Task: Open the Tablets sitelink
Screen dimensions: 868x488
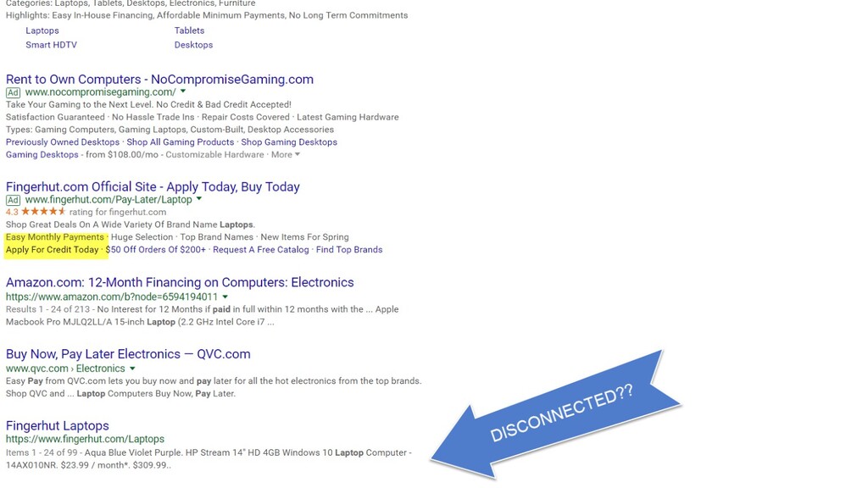Action: [189, 30]
